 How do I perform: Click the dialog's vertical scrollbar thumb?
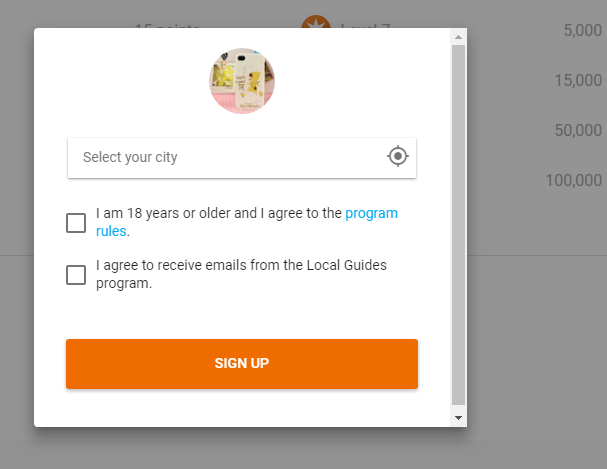[458, 225]
